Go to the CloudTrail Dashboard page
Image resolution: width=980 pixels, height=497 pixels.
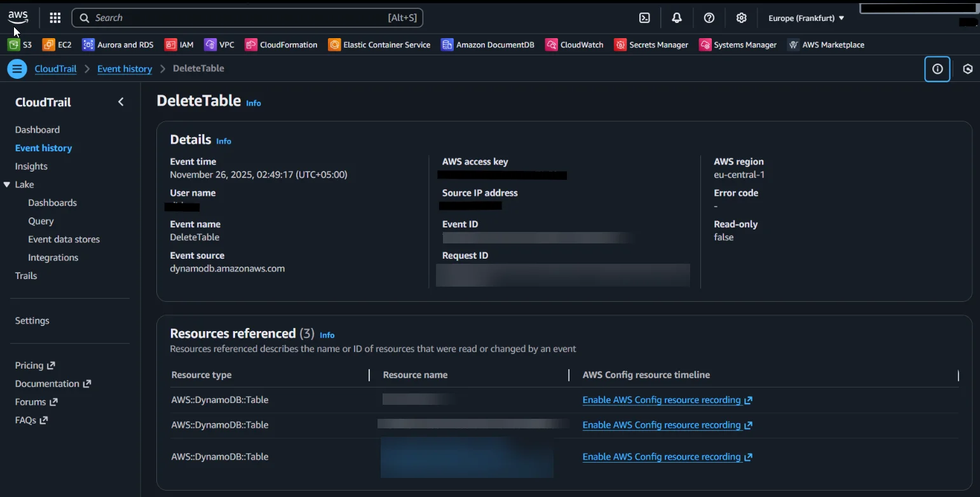click(37, 130)
